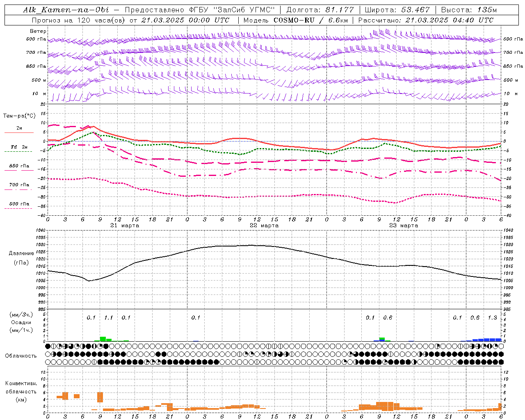The width and height of the screenshot is (525, 420).
Task: Click the (мм/3ч.) precipitation unit label
Action: coord(21,315)
